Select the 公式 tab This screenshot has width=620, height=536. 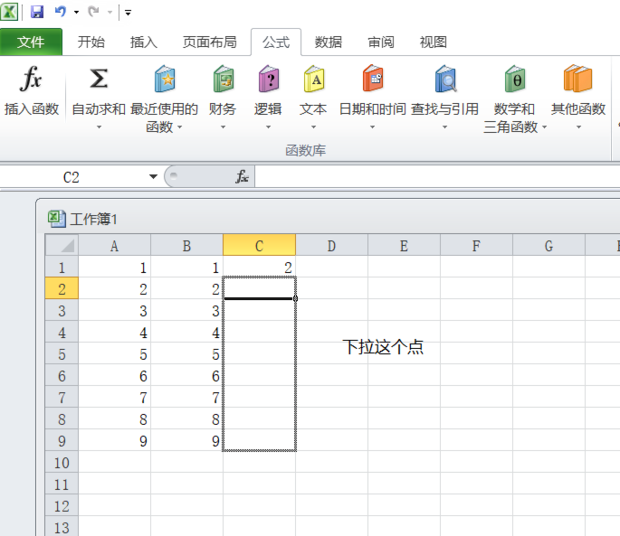pyautogui.click(x=276, y=42)
